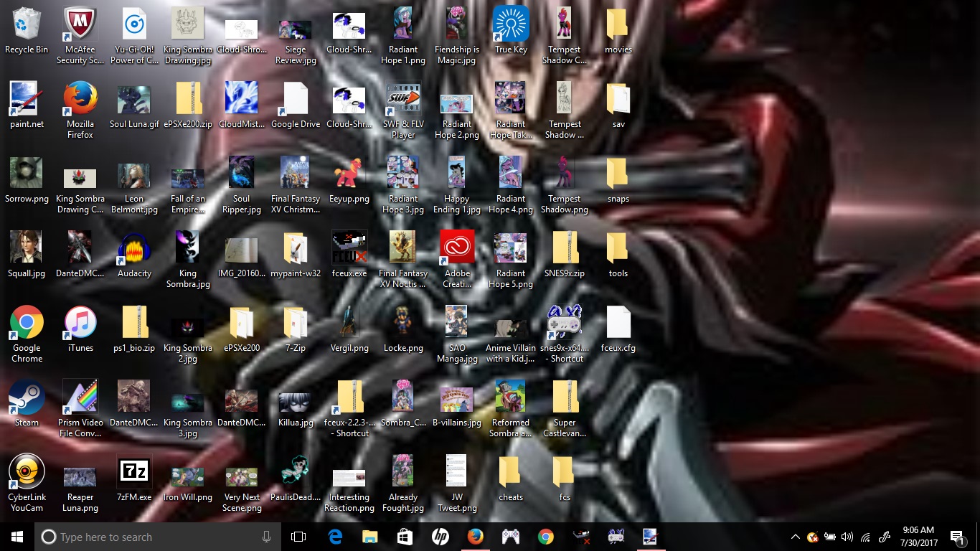The width and height of the screenshot is (980, 551).
Task: Open the volume control in tray
Action: click(847, 537)
